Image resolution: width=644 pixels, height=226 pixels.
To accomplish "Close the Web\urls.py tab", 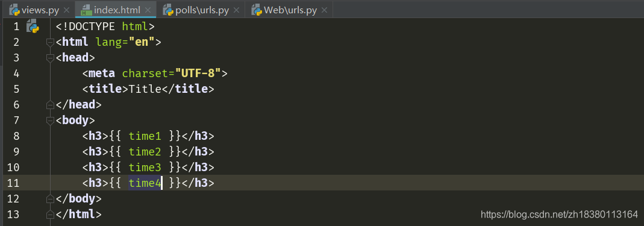I will tap(325, 10).
